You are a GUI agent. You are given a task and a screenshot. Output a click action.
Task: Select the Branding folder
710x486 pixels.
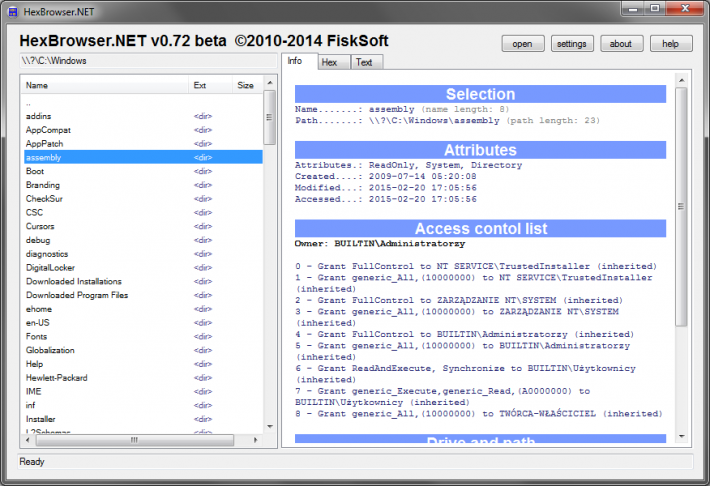pos(143,185)
